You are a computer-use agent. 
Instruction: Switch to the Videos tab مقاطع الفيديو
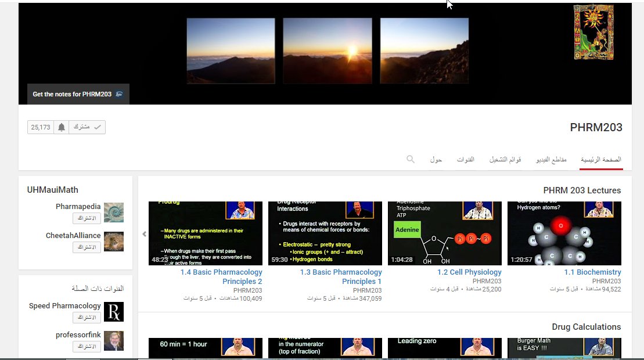[x=551, y=159]
